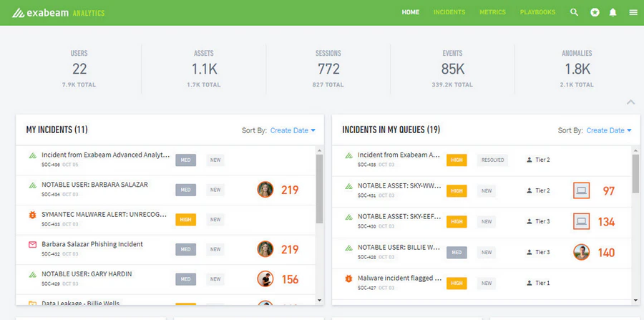Click Barbara Salazar avatar in Phishing Incident row

(265, 249)
